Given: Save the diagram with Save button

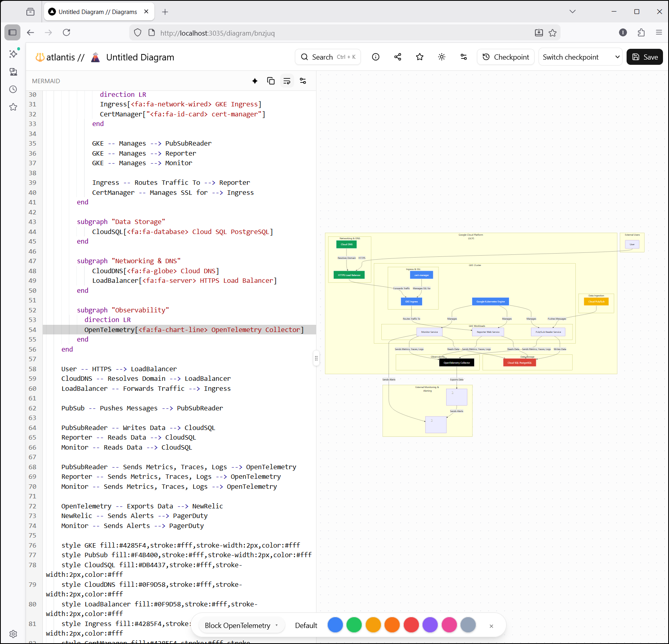Looking at the screenshot, I should pos(645,57).
